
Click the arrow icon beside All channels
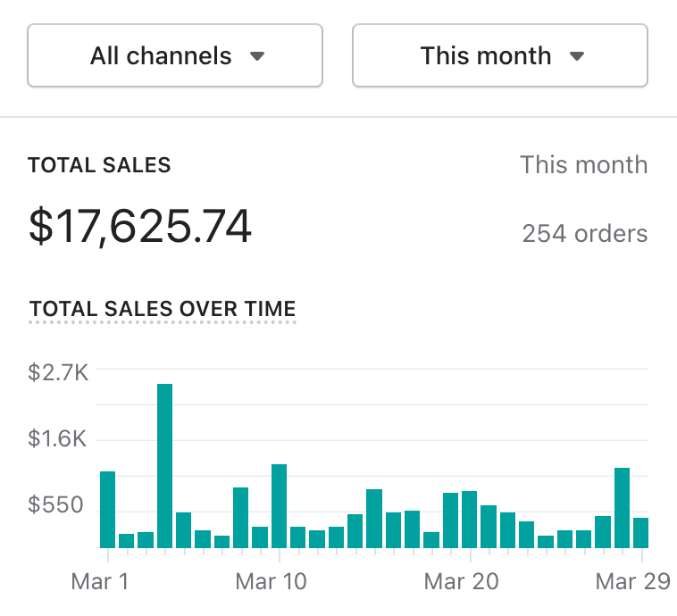click(x=257, y=56)
